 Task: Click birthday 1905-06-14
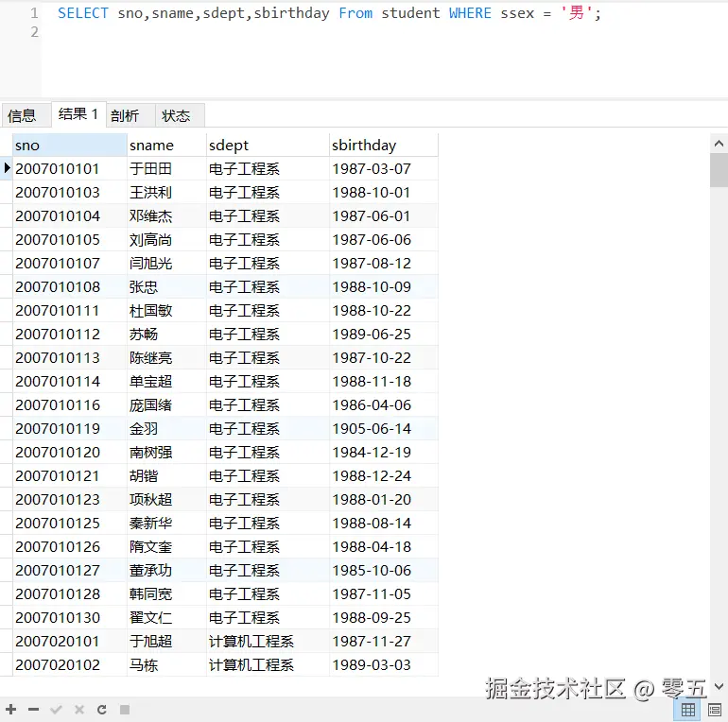point(384,428)
